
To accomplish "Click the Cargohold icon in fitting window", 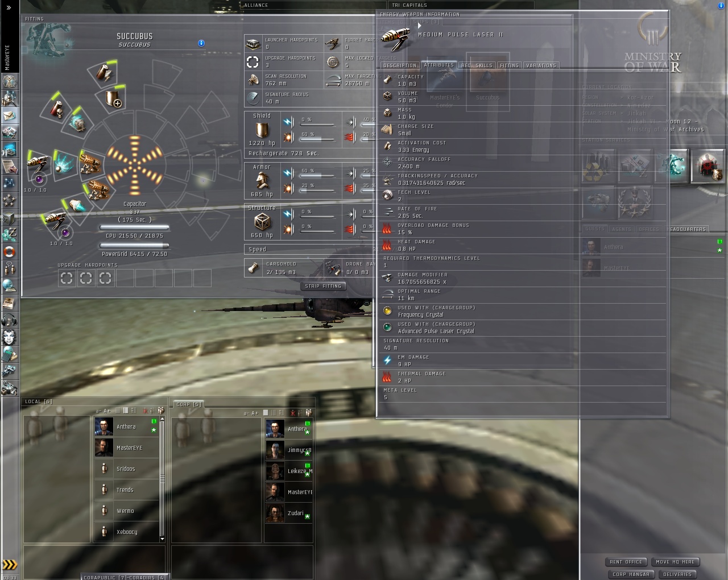I will coord(254,268).
